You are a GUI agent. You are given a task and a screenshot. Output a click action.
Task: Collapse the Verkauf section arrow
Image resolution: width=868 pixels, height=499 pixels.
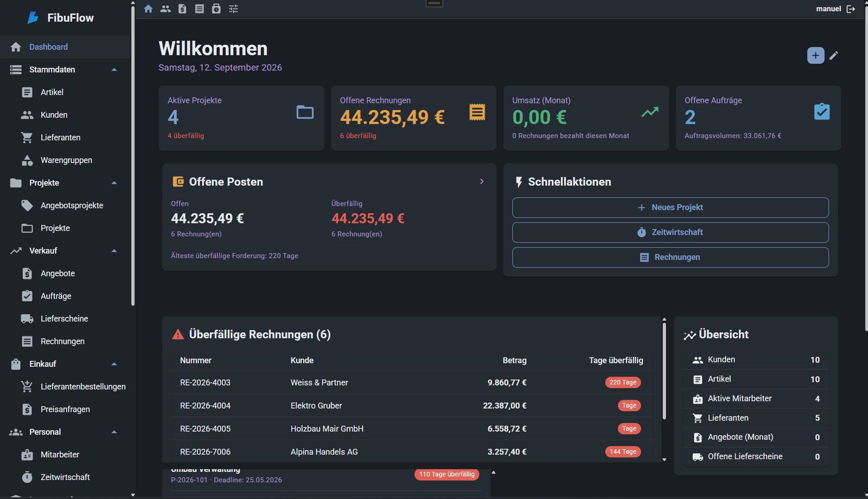coord(114,251)
